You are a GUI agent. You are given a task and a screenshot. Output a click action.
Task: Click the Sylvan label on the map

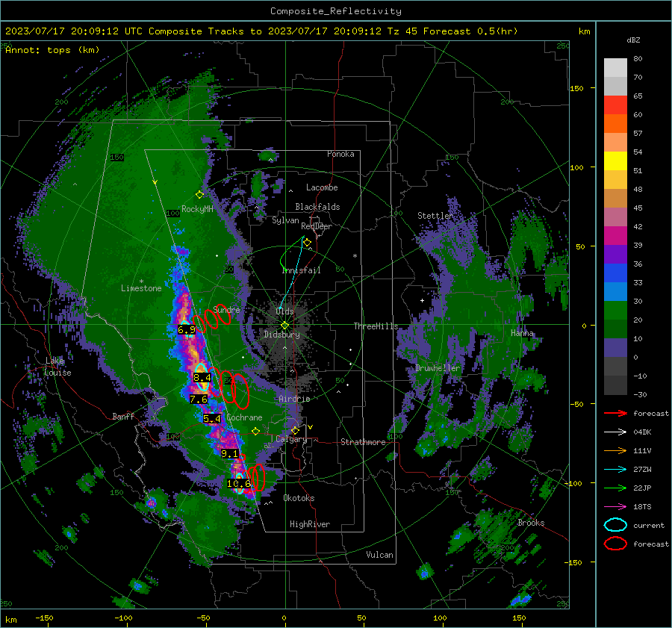click(x=285, y=220)
